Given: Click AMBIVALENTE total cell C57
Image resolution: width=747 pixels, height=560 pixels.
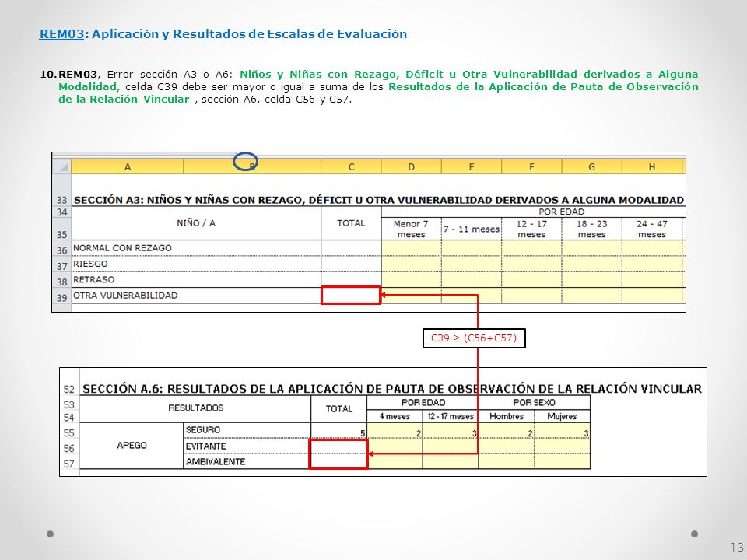Looking at the screenshot, I should click(338, 461).
